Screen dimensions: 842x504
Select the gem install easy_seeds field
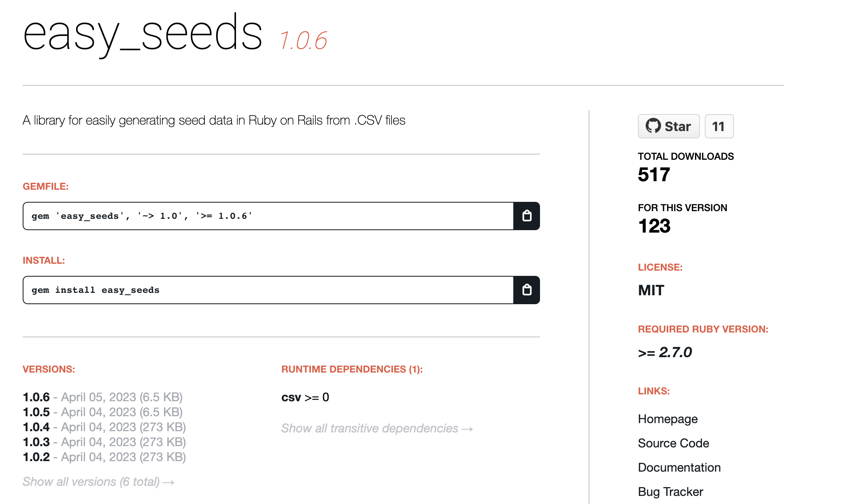268,290
